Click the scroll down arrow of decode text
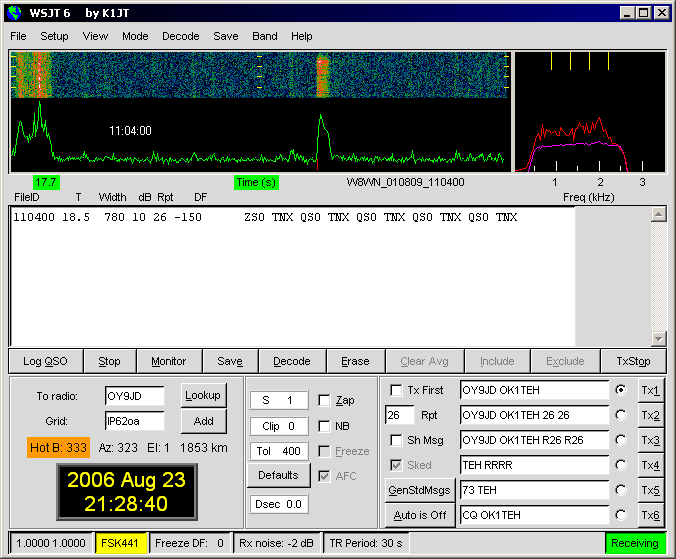The height and width of the screenshot is (559, 676). [658, 339]
